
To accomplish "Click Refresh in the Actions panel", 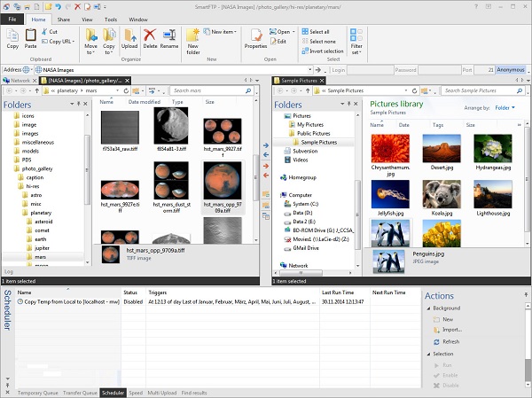I will (450, 341).
